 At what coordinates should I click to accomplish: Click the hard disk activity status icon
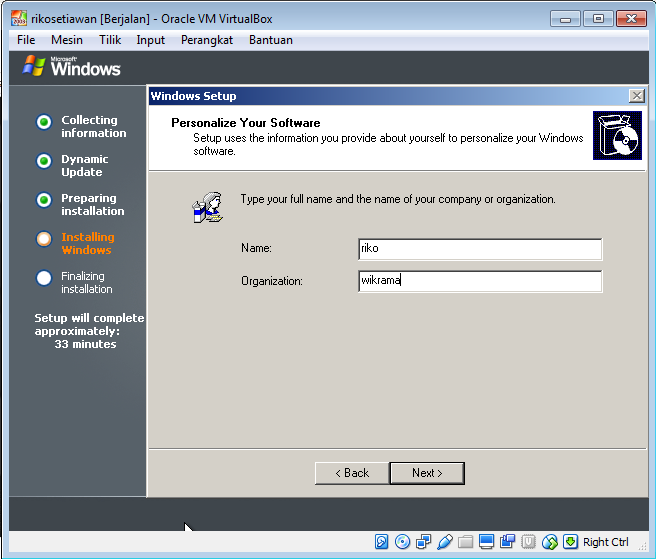[382, 541]
